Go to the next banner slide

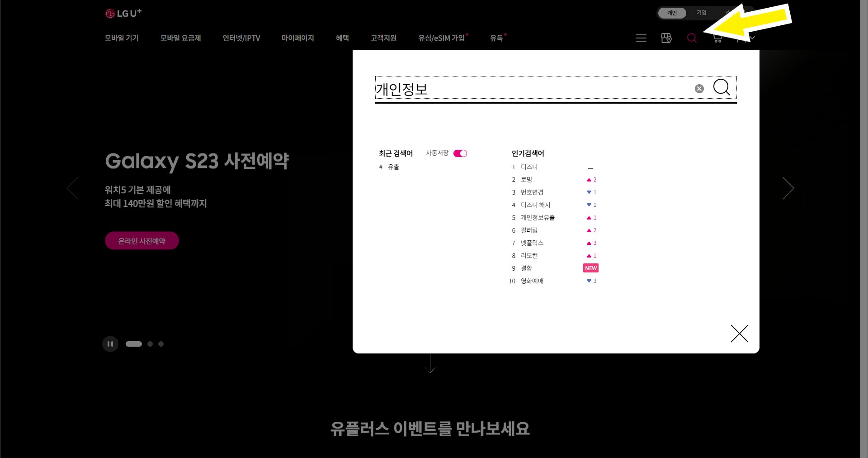tap(788, 188)
